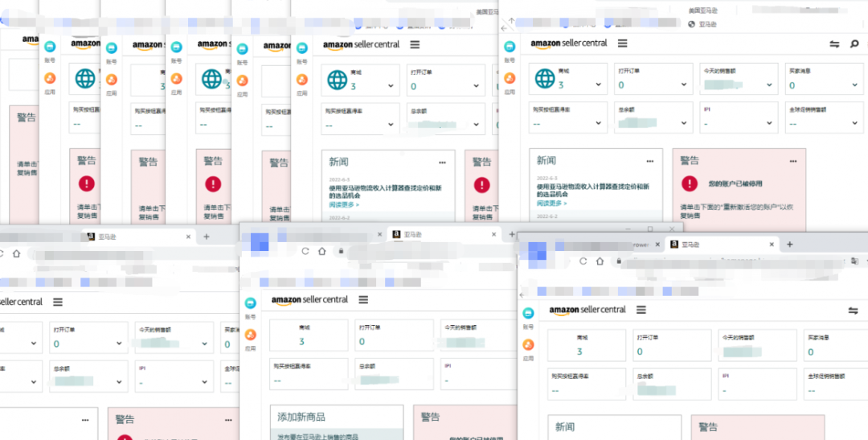Expand the 总余额 dropdown in the top-right window
868x440 pixels.
684,124
